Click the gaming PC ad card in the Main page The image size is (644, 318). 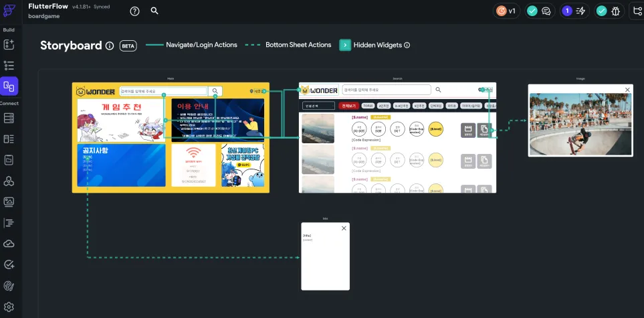[x=243, y=165]
